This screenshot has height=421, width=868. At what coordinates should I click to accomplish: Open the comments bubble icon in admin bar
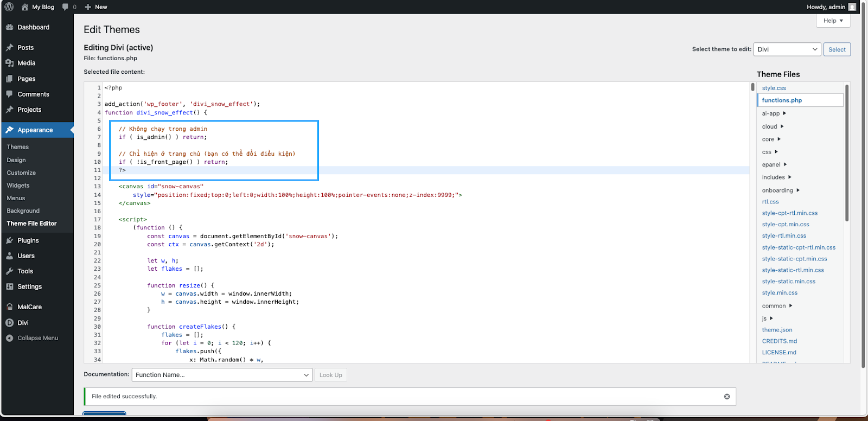click(x=66, y=7)
